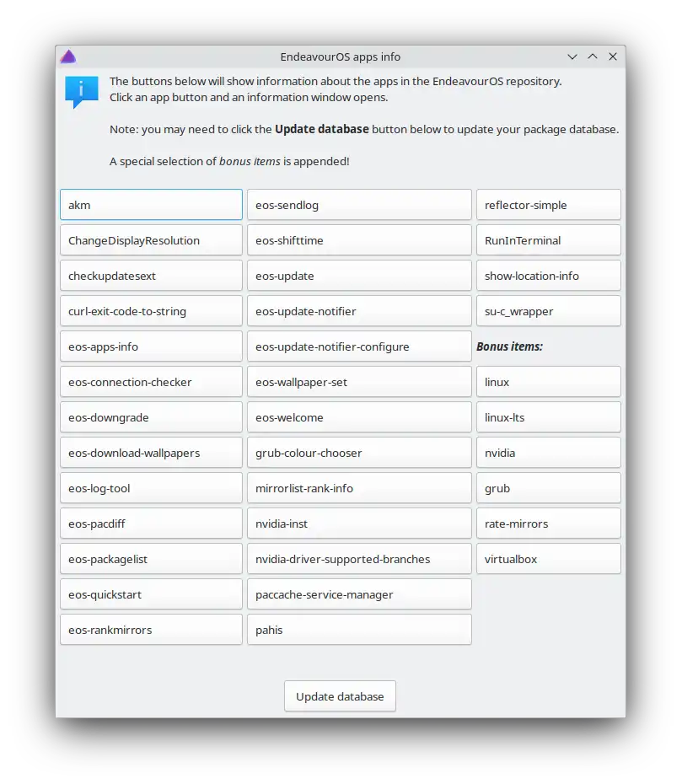Viewport: 682px width, 784px height.
Task: Click the EndeavourOS purple logo icon
Action: click(x=68, y=56)
